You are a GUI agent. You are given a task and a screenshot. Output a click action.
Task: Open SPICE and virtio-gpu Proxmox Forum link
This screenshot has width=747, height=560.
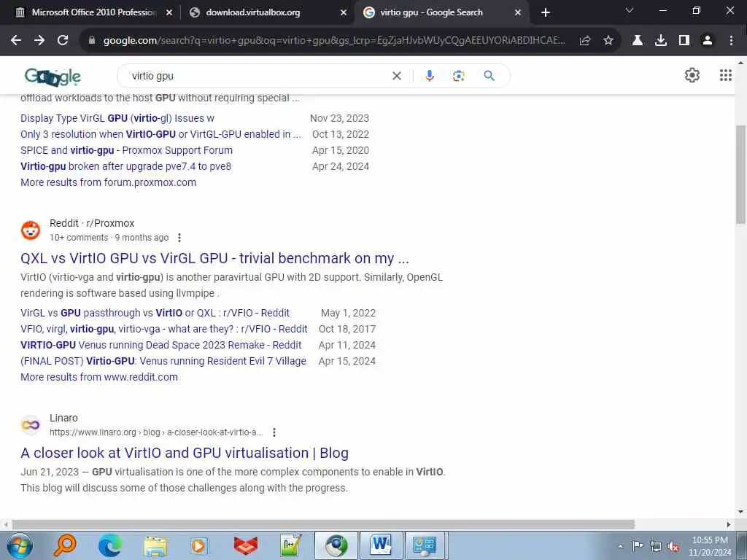126,150
